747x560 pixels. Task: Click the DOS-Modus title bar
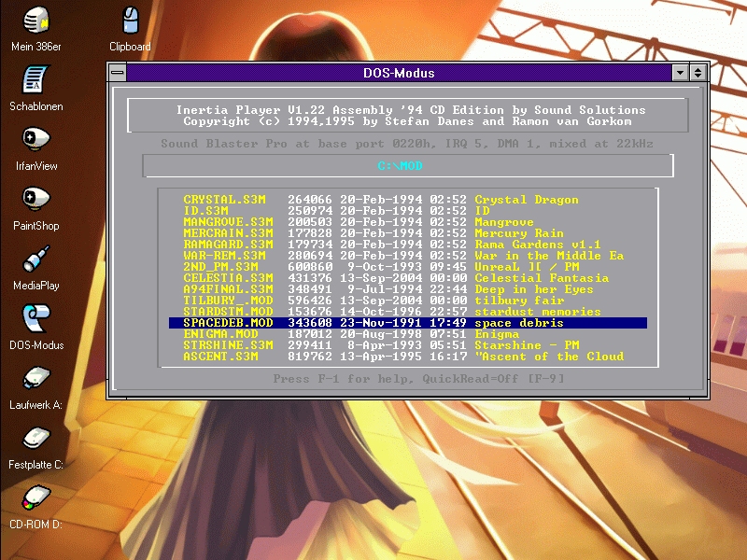coord(400,73)
